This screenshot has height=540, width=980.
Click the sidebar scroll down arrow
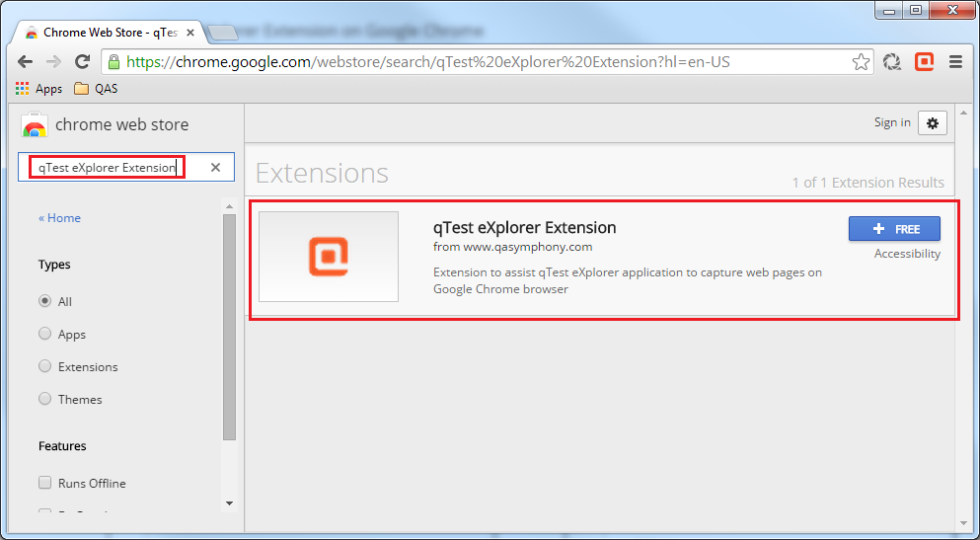tap(229, 503)
